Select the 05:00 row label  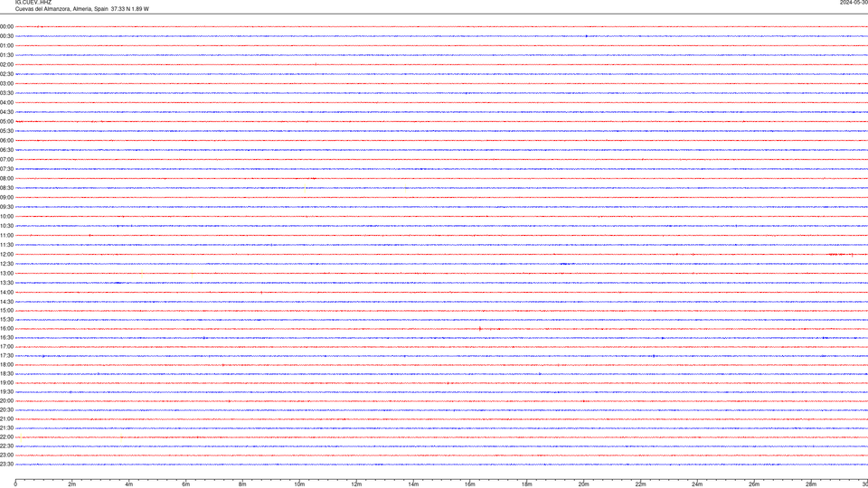[6, 122]
